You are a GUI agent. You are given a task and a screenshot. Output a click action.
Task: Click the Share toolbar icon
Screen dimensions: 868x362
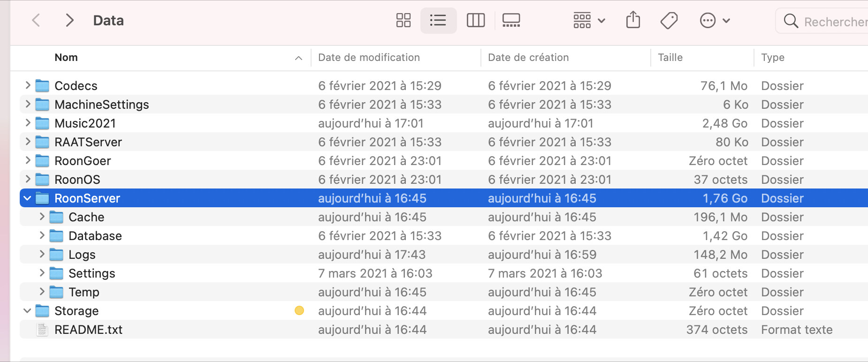[633, 20]
